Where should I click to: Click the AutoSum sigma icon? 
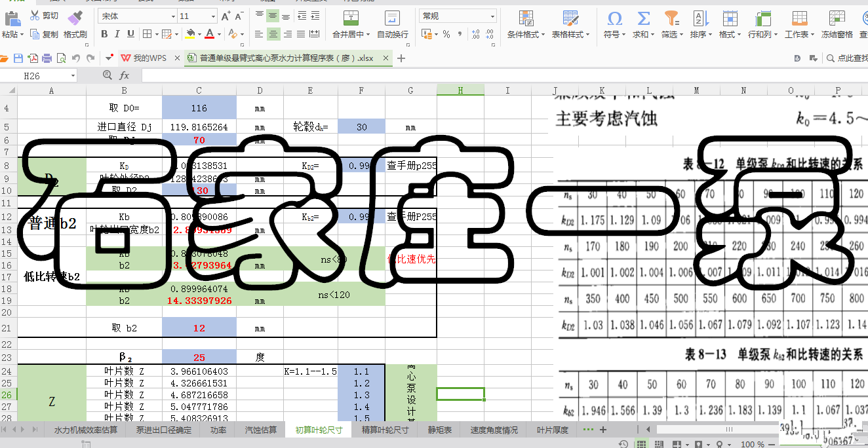[643, 18]
